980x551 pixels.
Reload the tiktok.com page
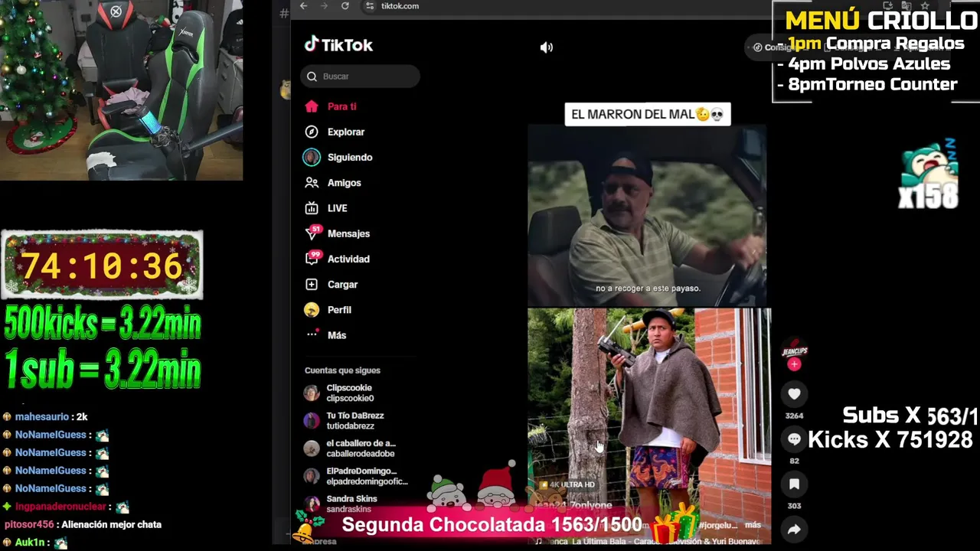[x=345, y=6]
